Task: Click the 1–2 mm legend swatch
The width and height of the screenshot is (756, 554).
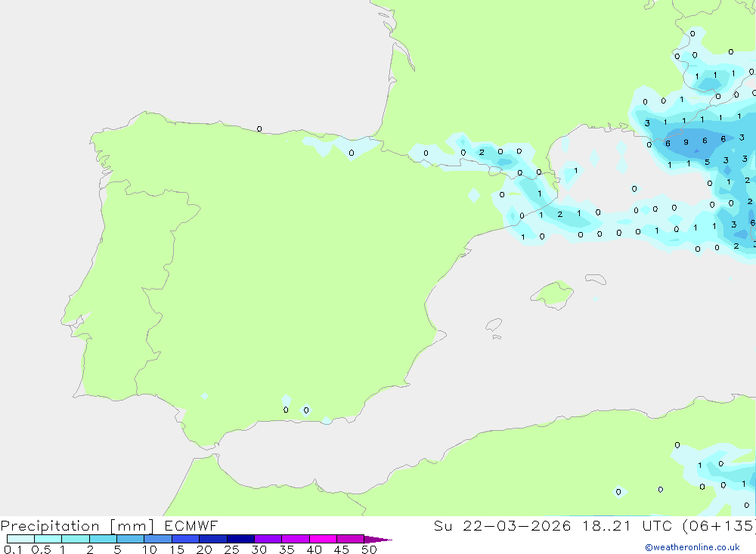Action: tap(75, 539)
